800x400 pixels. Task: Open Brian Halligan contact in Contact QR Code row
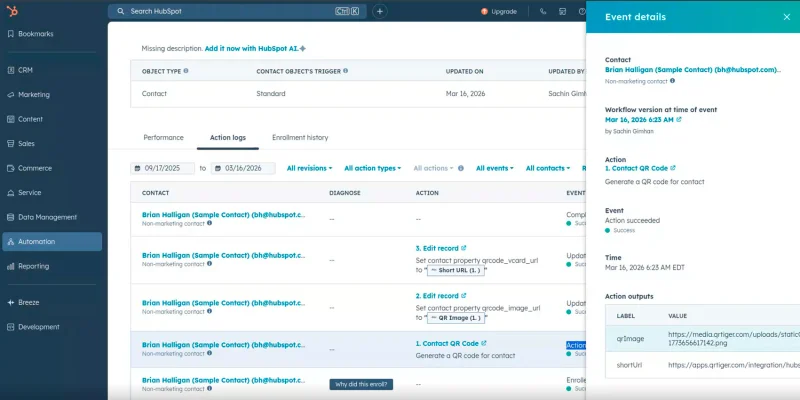point(223,345)
